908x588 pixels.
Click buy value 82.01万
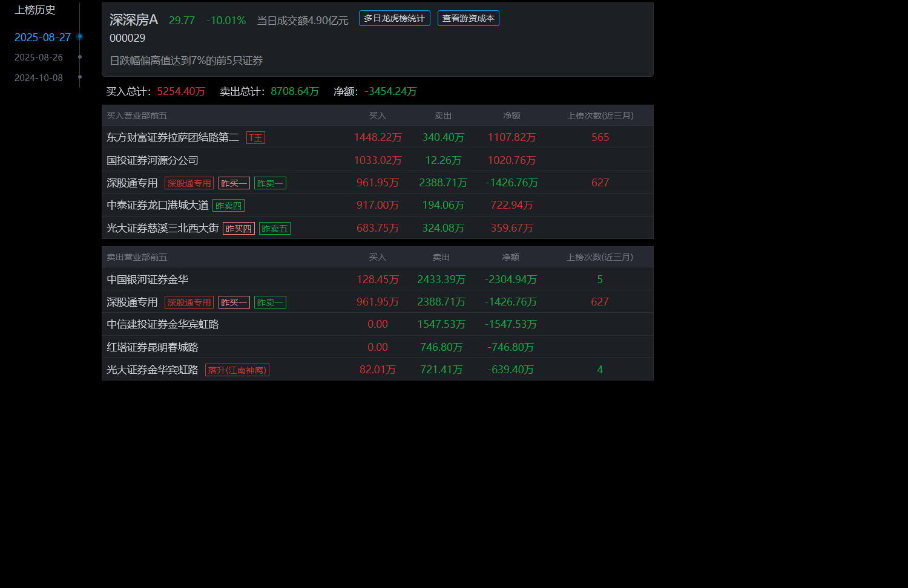point(378,370)
